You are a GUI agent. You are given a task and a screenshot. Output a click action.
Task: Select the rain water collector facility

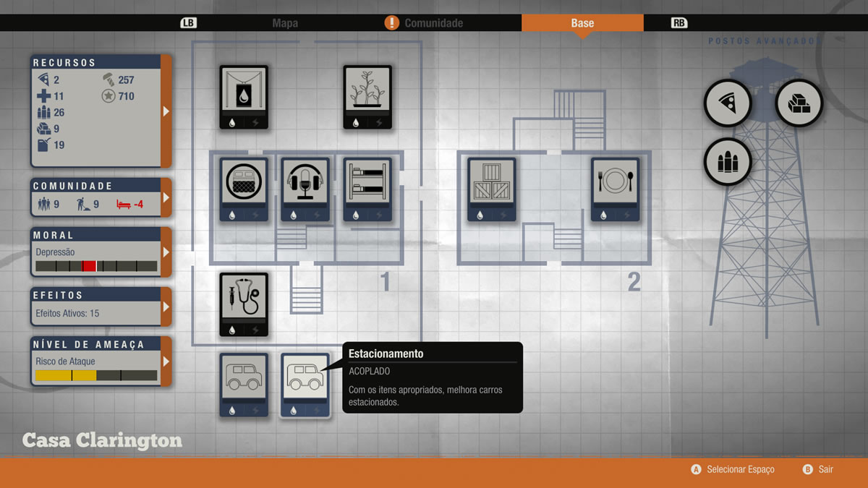click(x=244, y=98)
